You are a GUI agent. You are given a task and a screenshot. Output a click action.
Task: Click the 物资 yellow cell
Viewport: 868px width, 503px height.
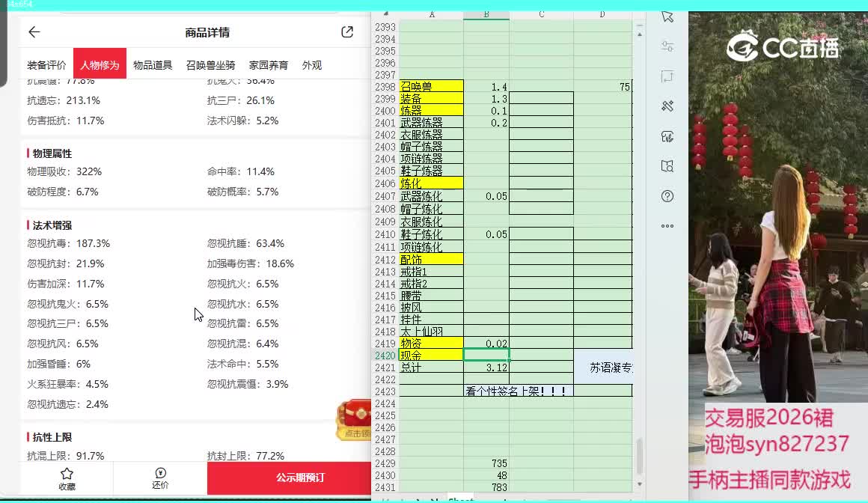(x=431, y=344)
